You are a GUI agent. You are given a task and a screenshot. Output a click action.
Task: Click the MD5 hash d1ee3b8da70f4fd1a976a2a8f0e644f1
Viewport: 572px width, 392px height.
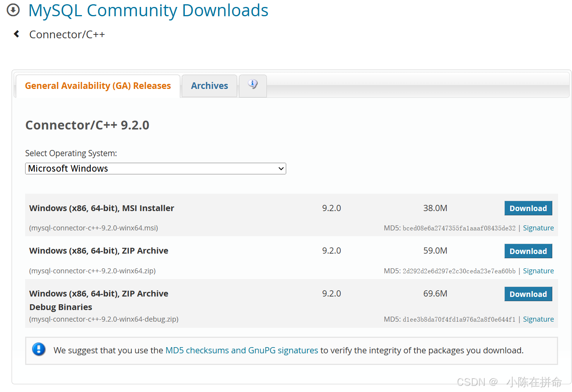coord(459,319)
